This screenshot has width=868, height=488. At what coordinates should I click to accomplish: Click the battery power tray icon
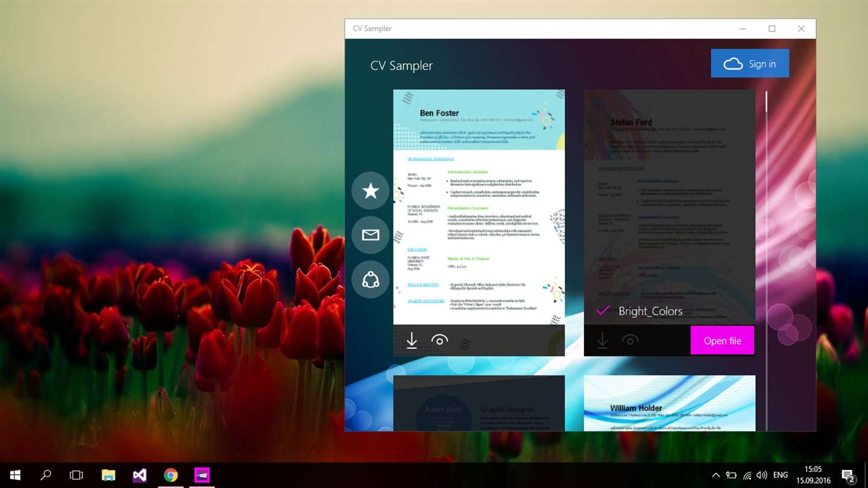coord(731,475)
